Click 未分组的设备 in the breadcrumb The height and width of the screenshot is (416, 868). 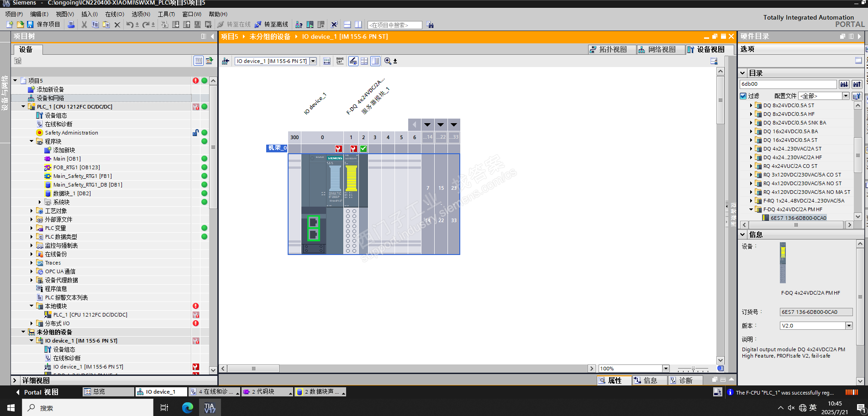point(269,36)
